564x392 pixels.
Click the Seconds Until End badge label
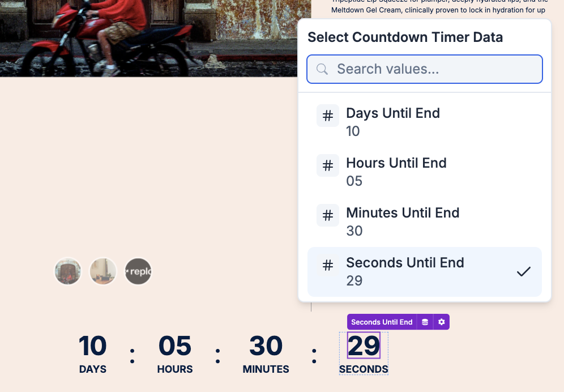click(x=381, y=322)
